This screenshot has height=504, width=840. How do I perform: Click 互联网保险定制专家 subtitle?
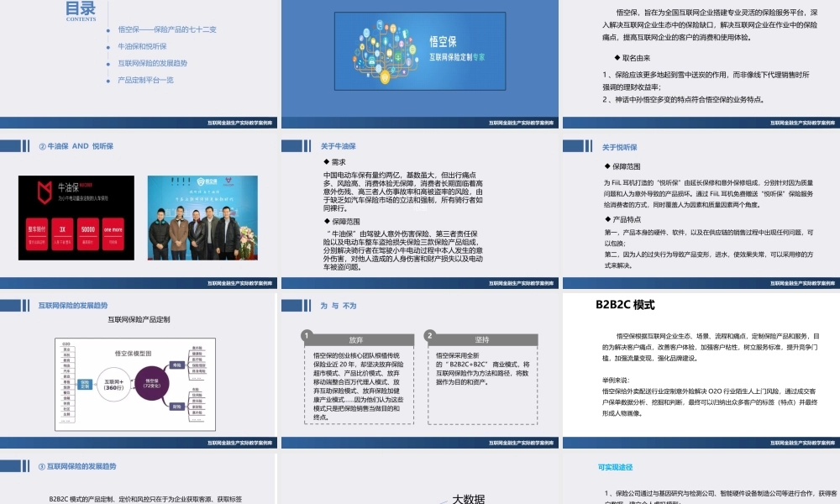[x=456, y=57]
